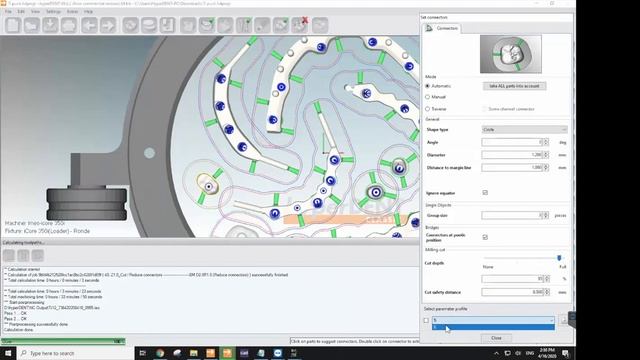Open Chrome from the taskbar

tap(160, 353)
